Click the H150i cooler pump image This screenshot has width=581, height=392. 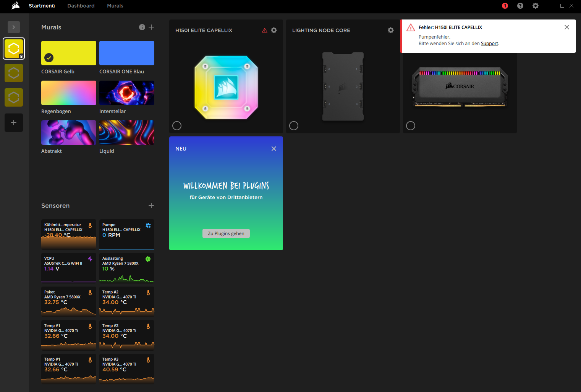click(226, 87)
